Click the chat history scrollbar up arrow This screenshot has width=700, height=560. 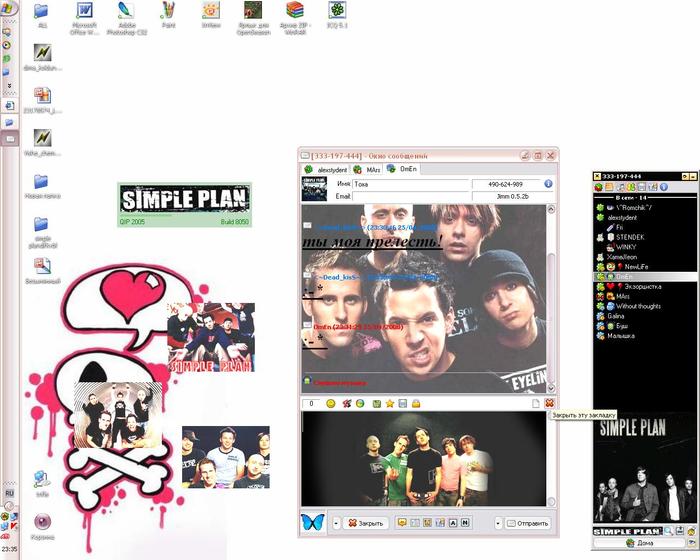coord(551,209)
